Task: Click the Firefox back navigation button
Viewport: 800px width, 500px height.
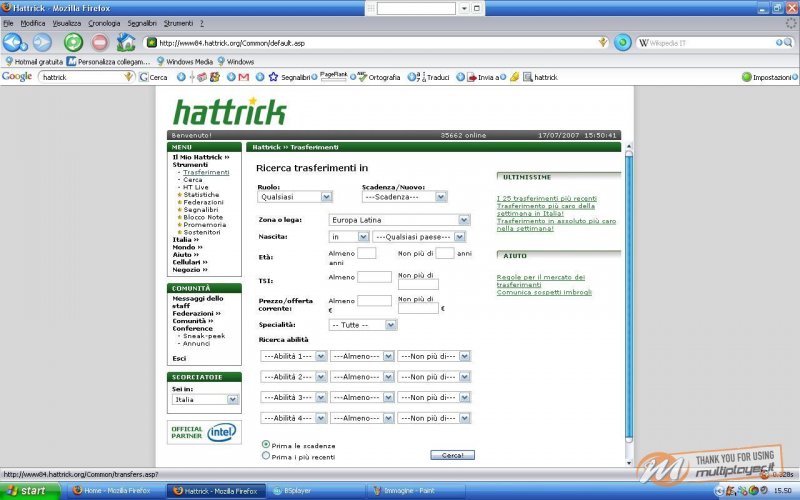Action: [14, 42]
